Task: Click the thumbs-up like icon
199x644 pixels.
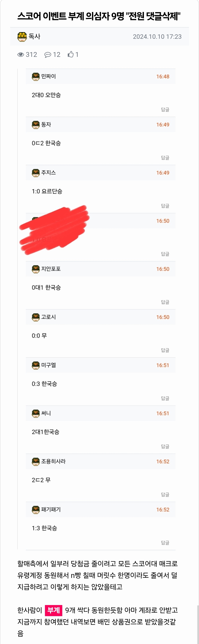Action: click(x=71, y=54)
